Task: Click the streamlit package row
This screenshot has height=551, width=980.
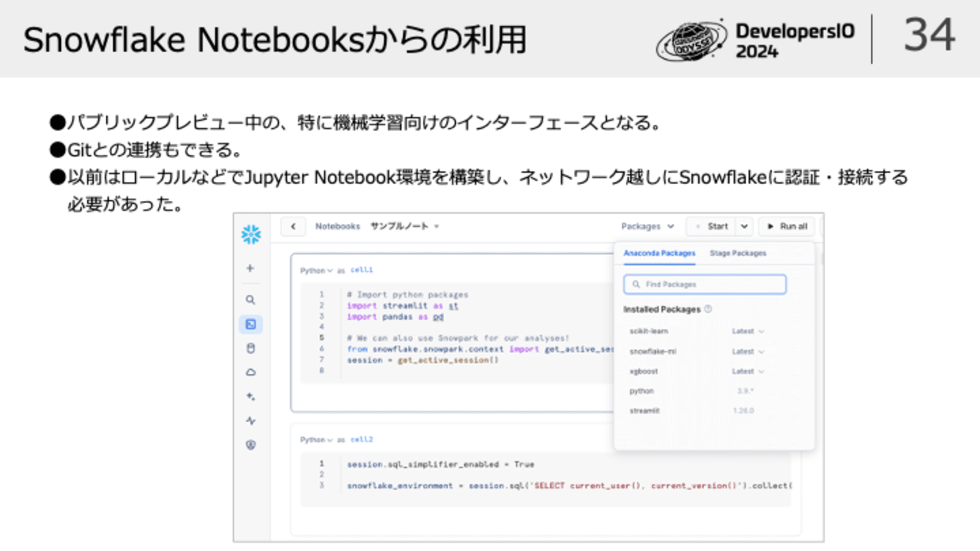Action: (x=696, y=411)
